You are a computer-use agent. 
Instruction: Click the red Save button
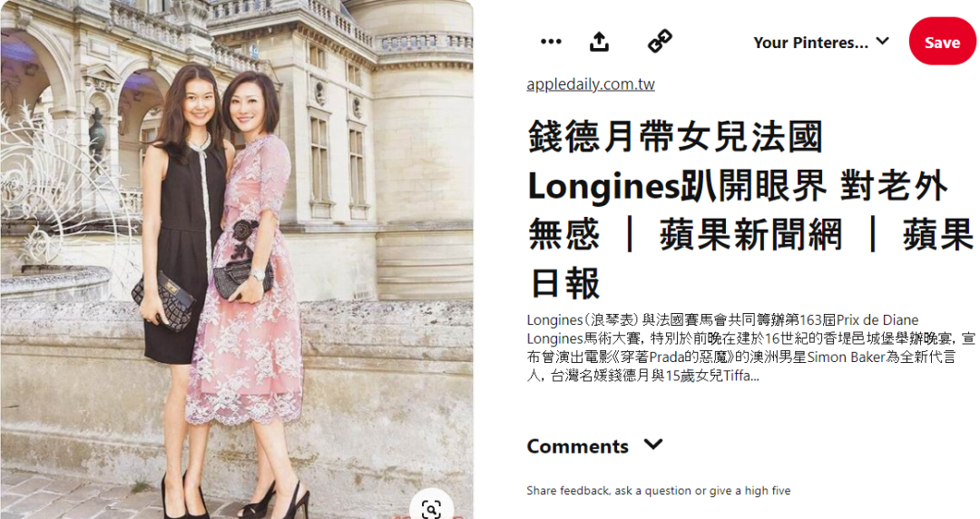coord(942,42)
